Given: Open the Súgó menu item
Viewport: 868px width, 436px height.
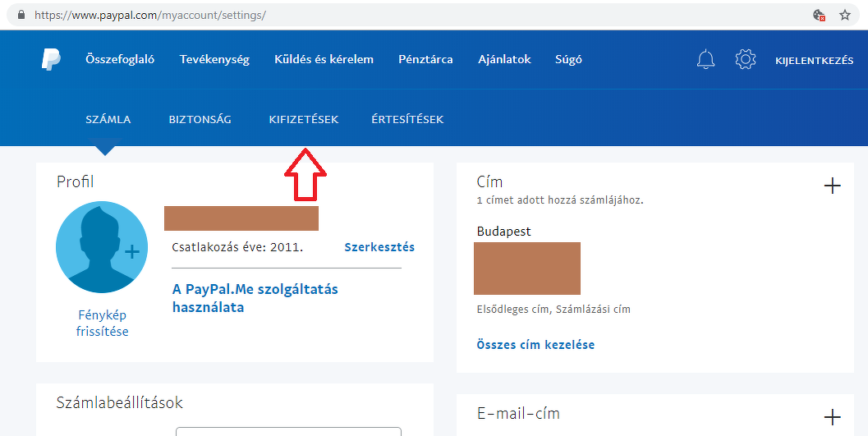Looking at the screenshot, I should (568, 59).
